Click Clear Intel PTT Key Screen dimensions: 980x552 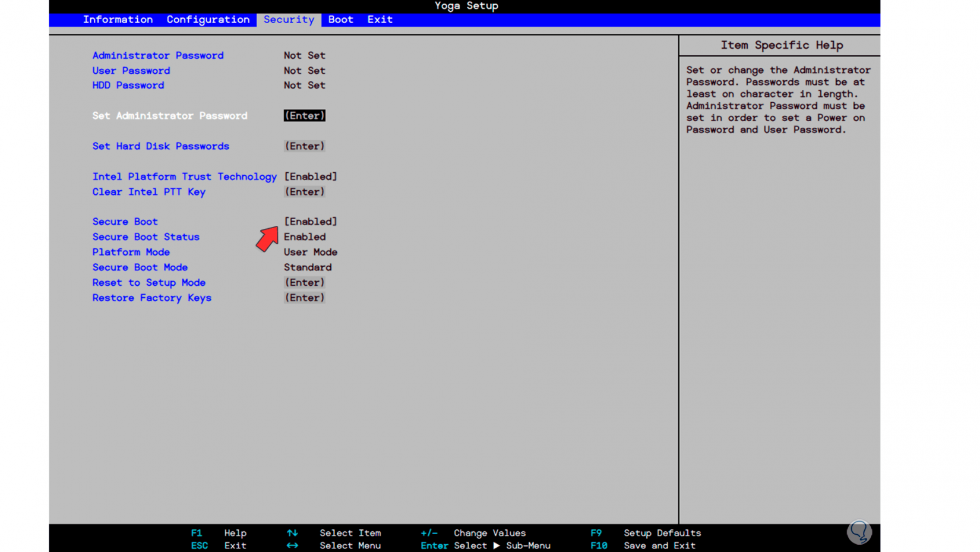(x=148, y=191)
